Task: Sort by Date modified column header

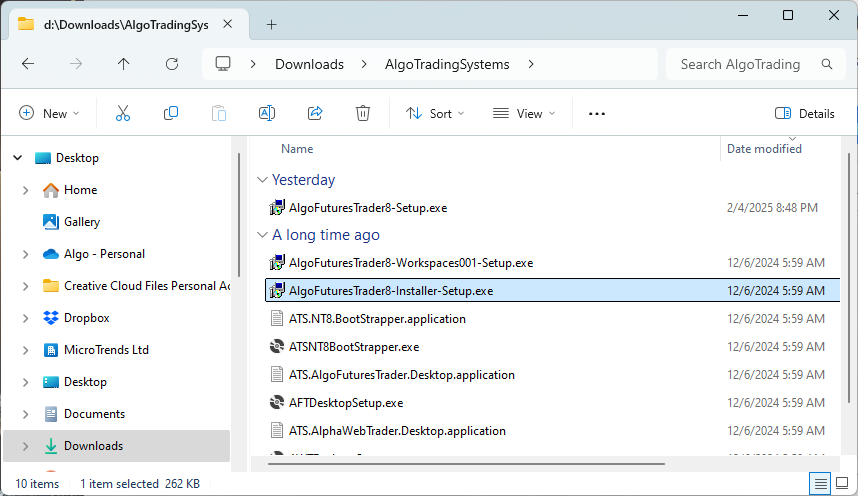Action: coord(764,148)
